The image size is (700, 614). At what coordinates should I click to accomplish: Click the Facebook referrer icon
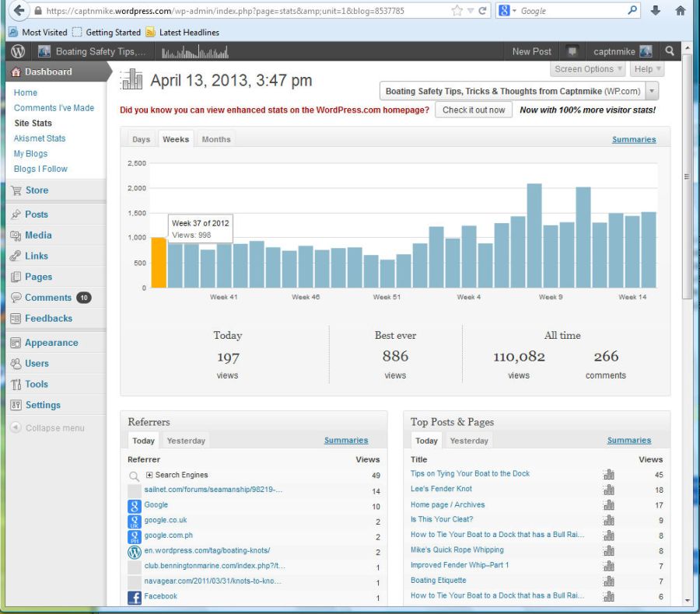coord(135,597)
